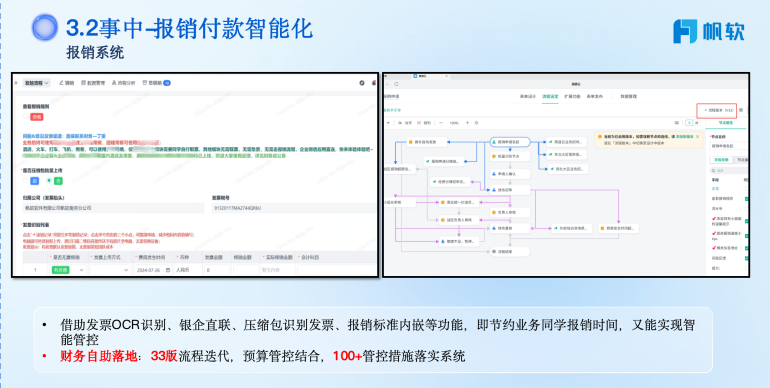
Task: Click the 帆软 logo
Action: [x=709, y=31]
